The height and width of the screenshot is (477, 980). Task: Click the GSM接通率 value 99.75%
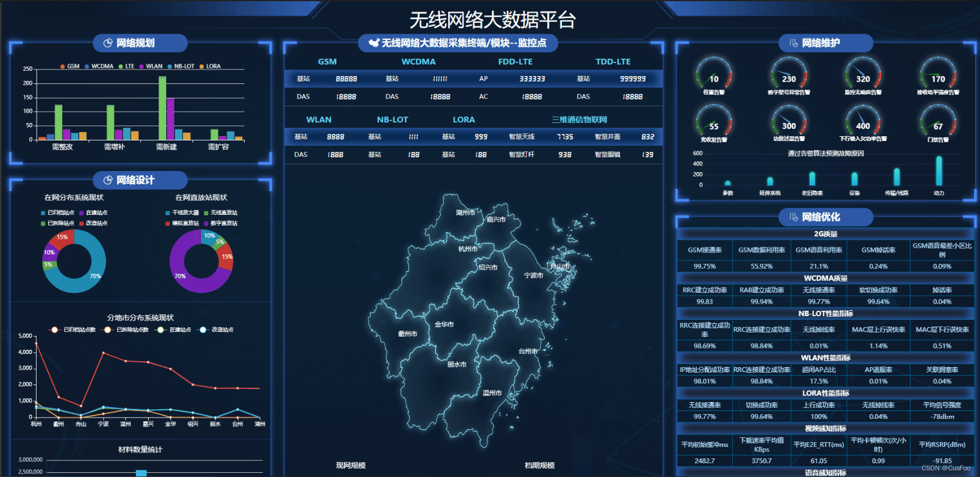pyautogui.click(x=705, y=266)
